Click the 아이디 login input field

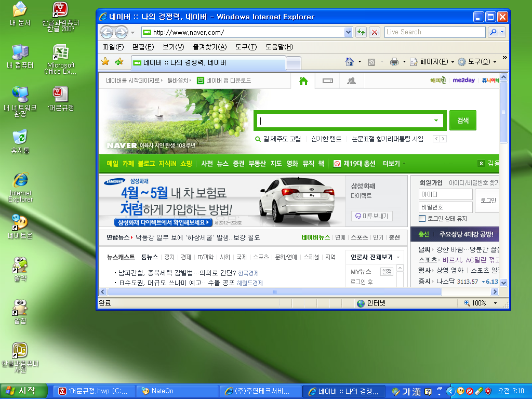(445, 194)
